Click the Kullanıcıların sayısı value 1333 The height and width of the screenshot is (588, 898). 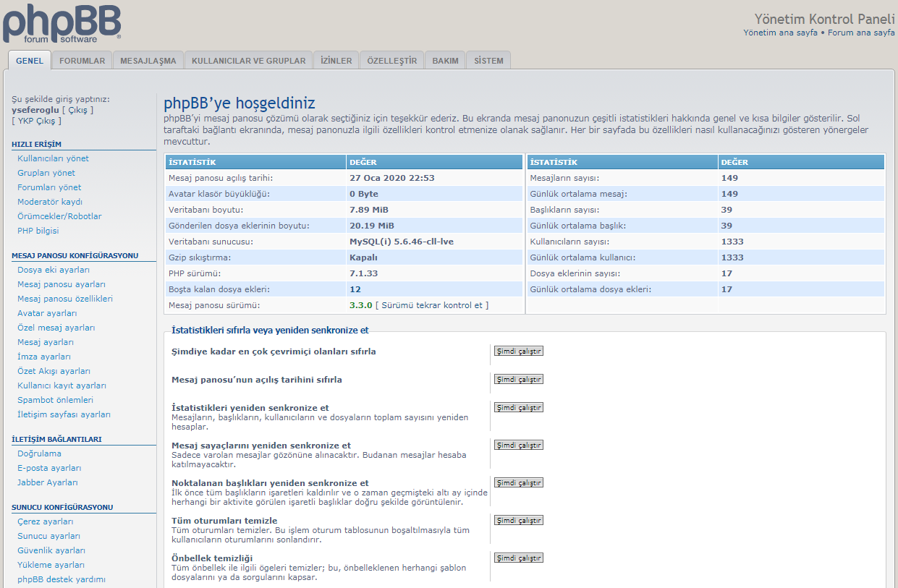click(x=732, y=242)
